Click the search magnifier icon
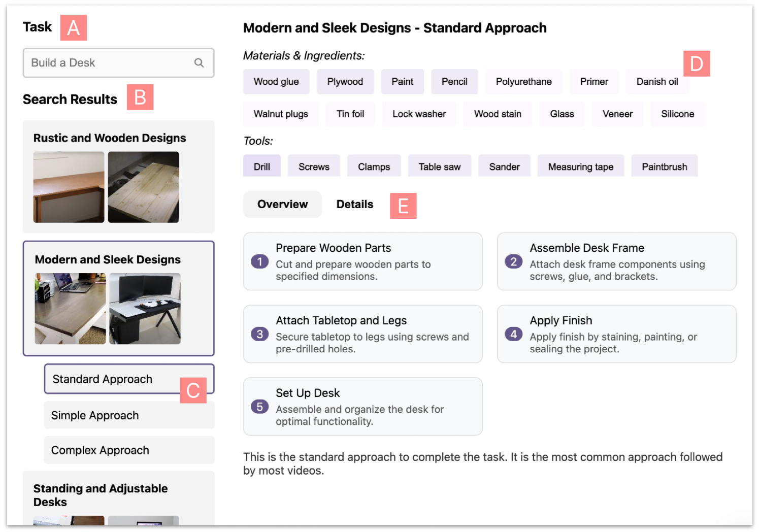The width and height of the screenshot is (759, 532). tap(199, 63)
